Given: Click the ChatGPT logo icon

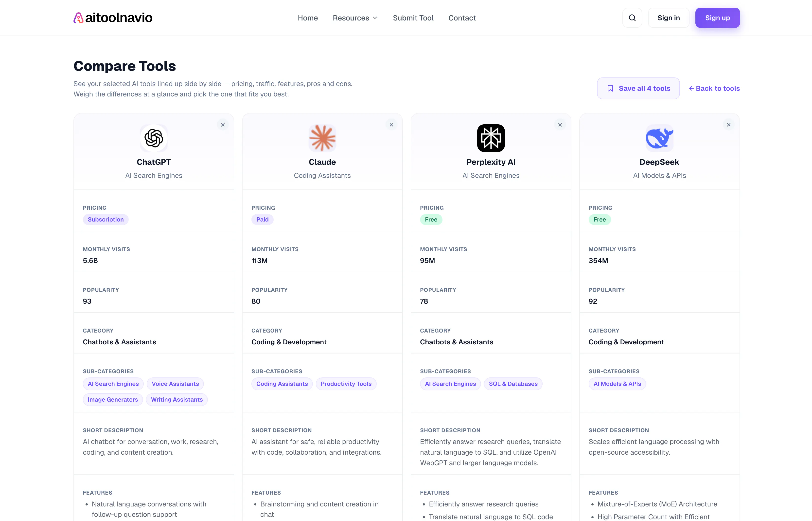Looking at the screenshot, I should (x=154, y=138).
